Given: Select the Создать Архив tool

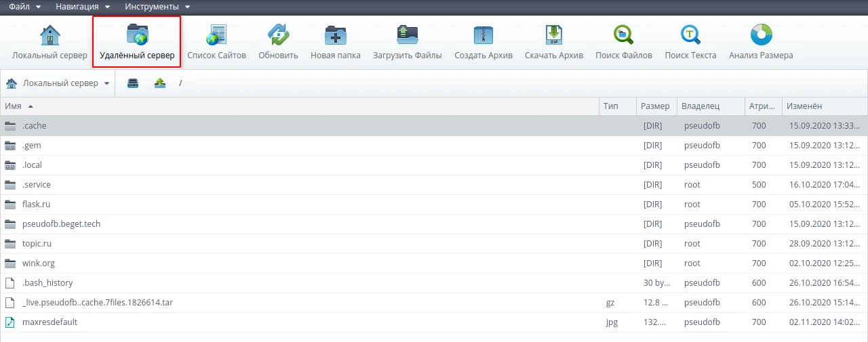Looking at the screenshot, I should coord(483,35).
